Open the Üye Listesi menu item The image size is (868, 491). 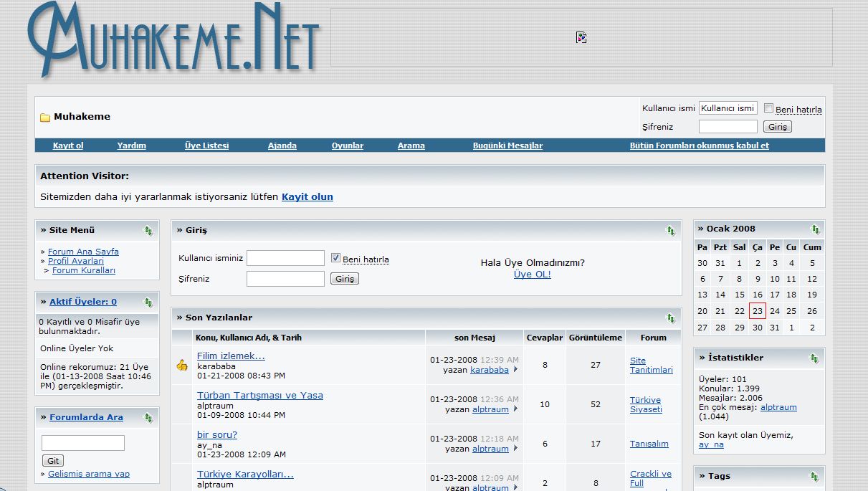(206, 146)
